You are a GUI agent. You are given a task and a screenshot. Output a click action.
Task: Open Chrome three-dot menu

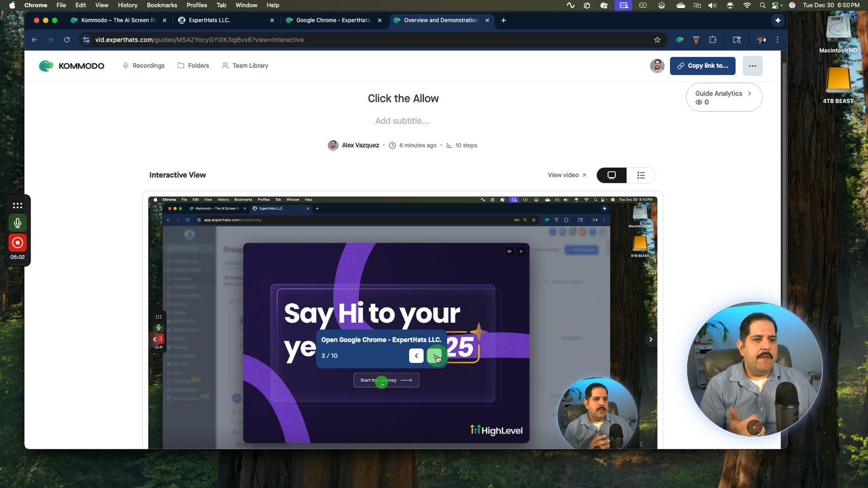coord(777,40)
